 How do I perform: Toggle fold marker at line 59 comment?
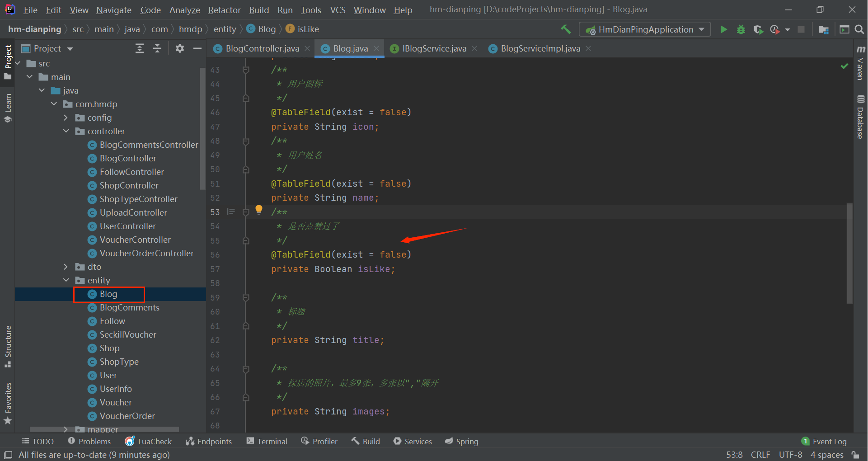pyautogui.click(x=246, y=297)
